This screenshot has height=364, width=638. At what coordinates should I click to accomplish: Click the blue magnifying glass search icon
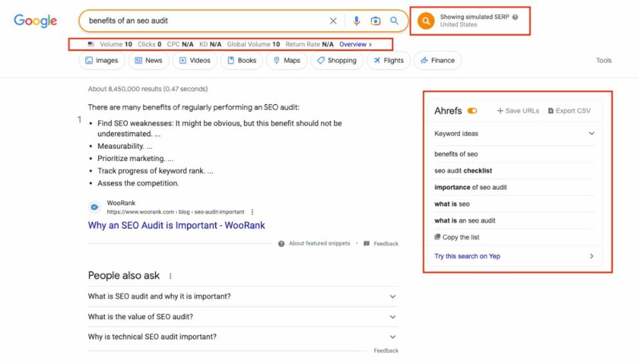click(394, 21)
